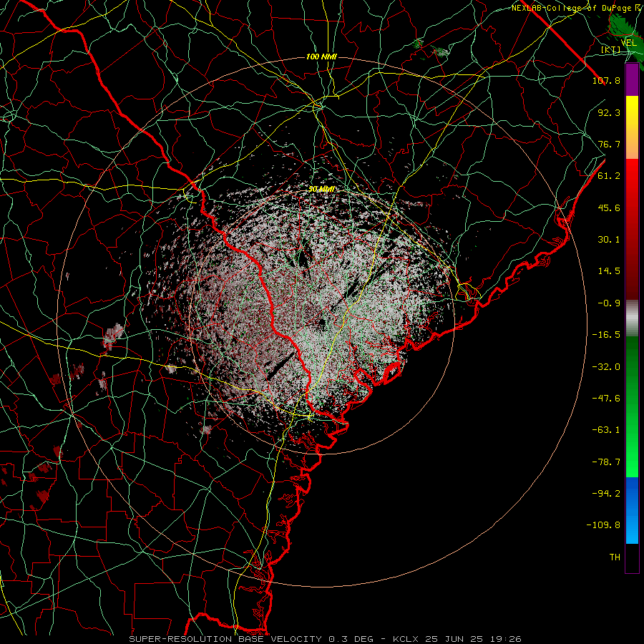The image size is (644, 644).
Task: Click the [KT] units label
Action: point(611,49)
